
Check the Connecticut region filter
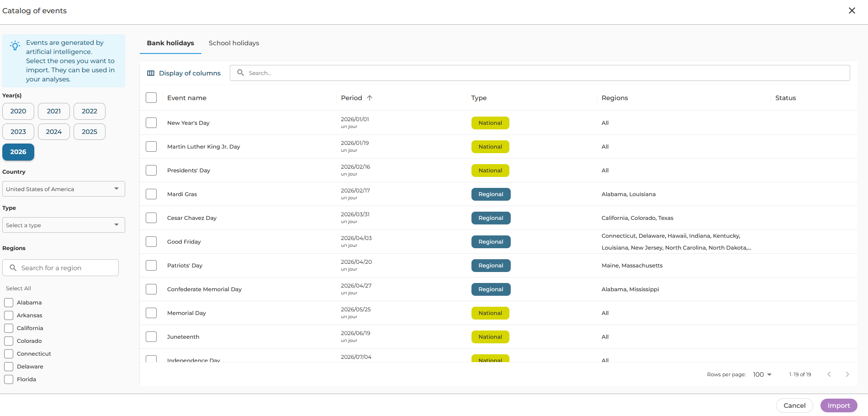pyautogui.click(x=9, y=354)
